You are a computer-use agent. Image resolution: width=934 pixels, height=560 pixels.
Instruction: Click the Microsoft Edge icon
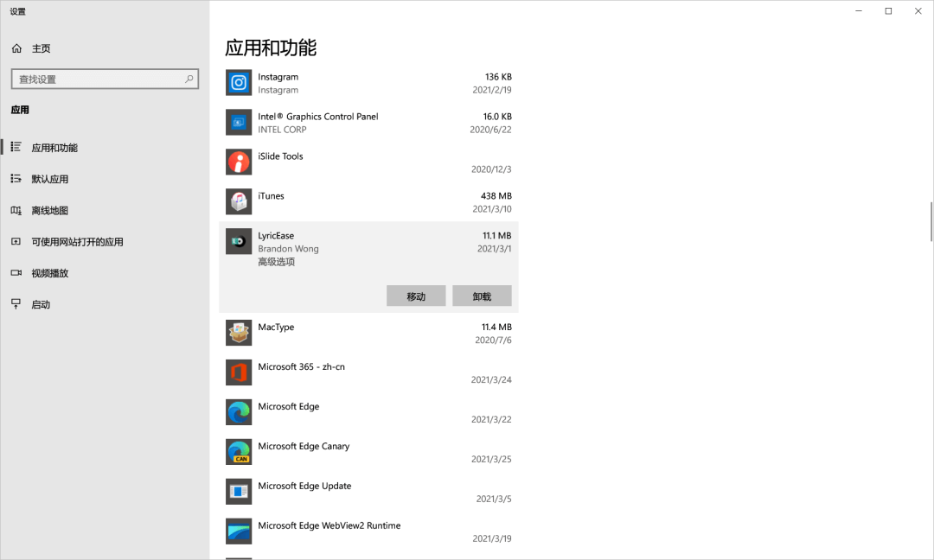pos(239,412)
